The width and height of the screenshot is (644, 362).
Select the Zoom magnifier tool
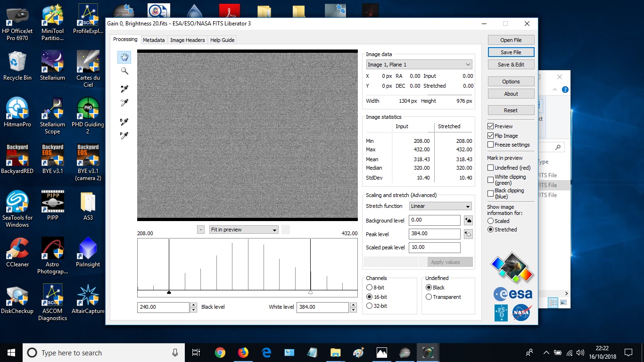124,71
